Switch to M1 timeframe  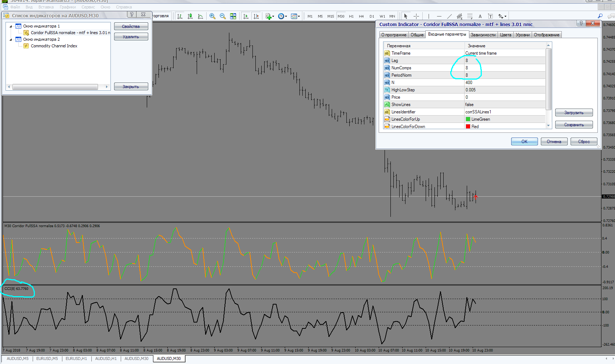tap(310, 16)
